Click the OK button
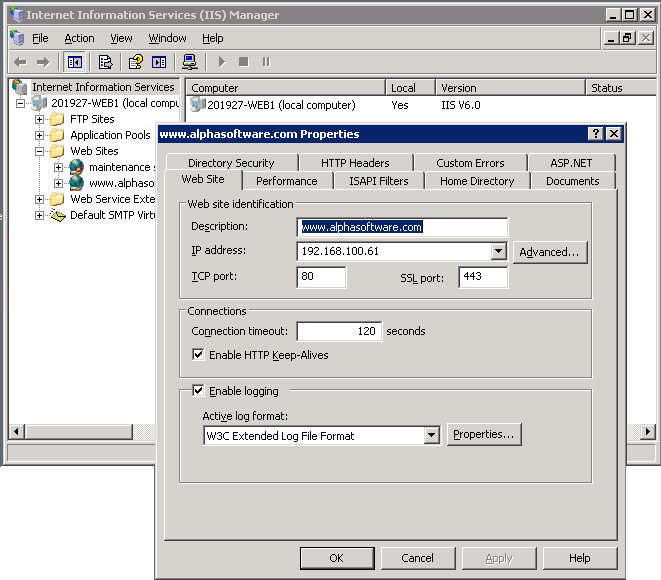Image resolution: width=661 pixels, height=580 pixels. (x=337, y=558)
